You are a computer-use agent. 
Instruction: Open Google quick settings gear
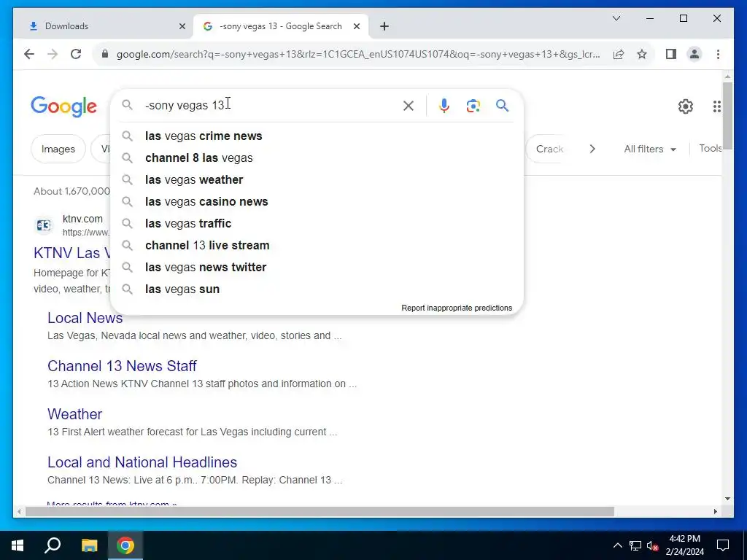pyautogui.click(x=685, y=106)
